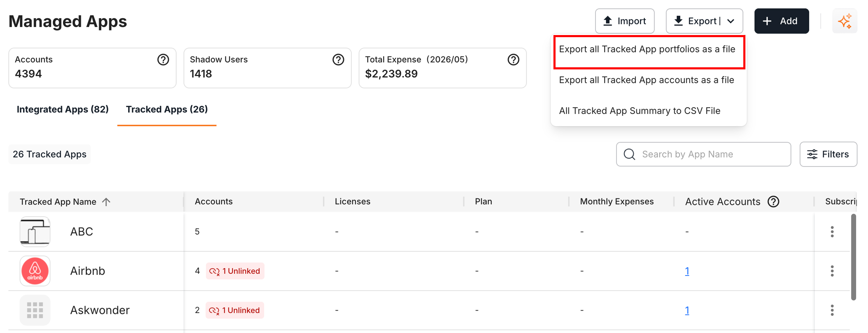868x333 pixels.
Task: Click Airbnb's 1 Unlinked badge
Action: click(x=235, y=271)
